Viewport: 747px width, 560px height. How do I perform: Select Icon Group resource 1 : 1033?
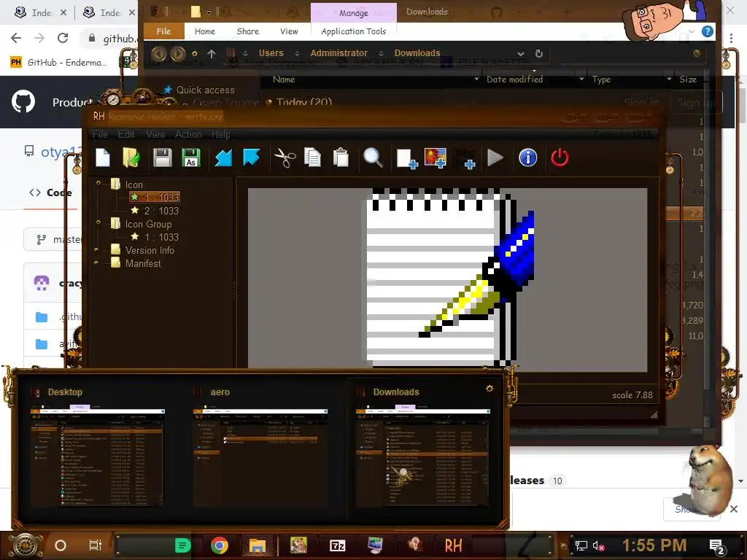155,237
